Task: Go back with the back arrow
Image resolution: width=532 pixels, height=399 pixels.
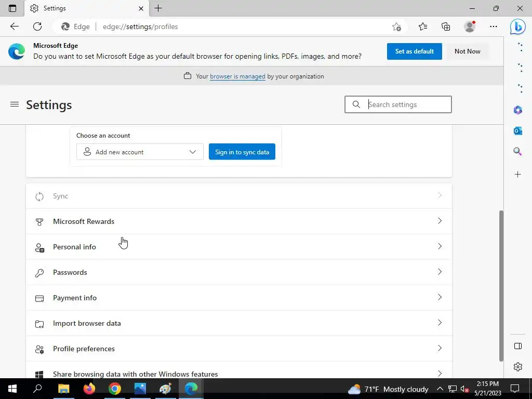Action: (x=14, y=26)
